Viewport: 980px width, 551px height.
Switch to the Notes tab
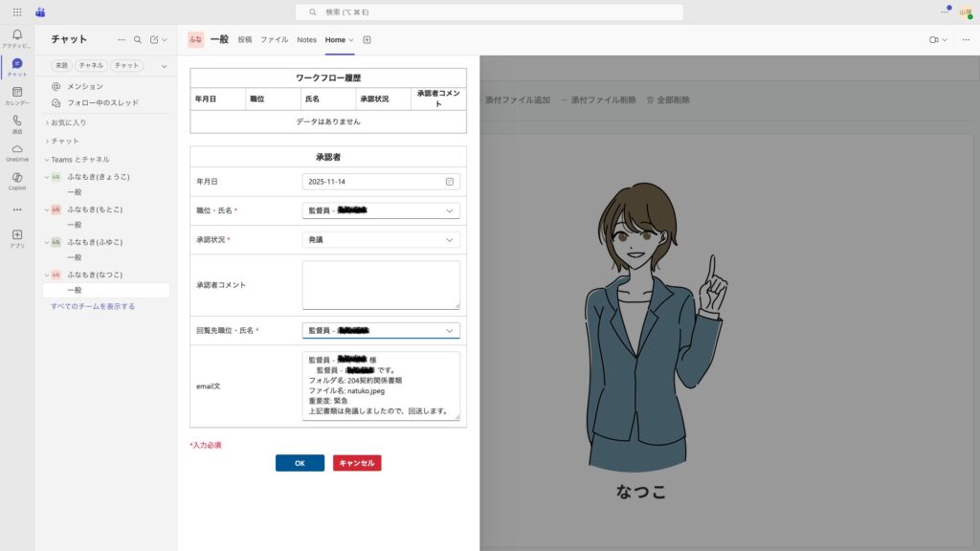tap(306, 40)
